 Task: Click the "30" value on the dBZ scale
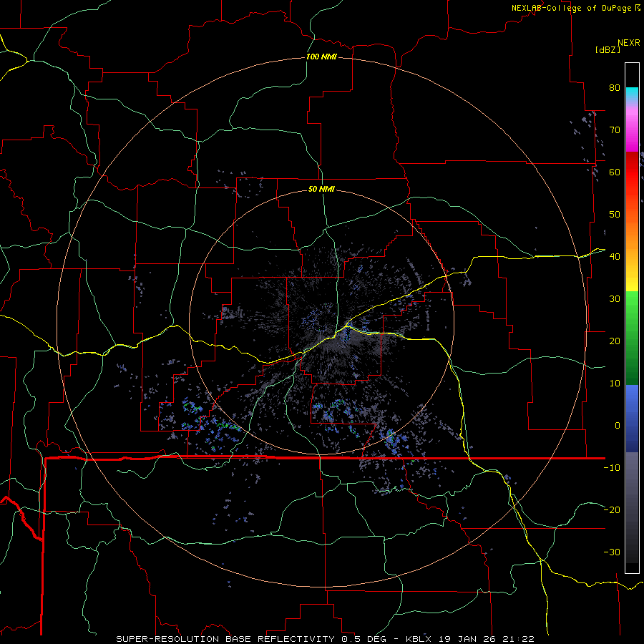pyautogui.click(x=615, y=298)
